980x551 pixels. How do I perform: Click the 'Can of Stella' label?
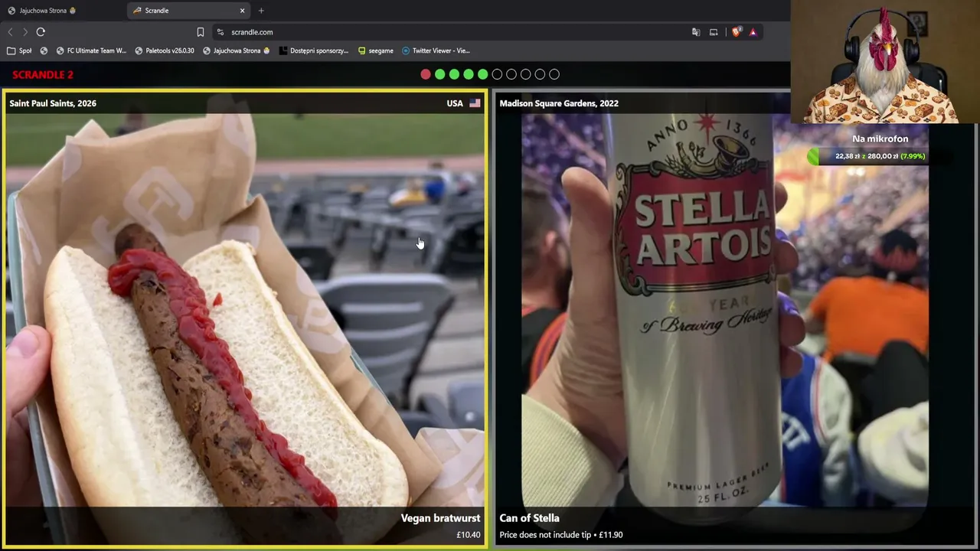[x=529, y=518]
